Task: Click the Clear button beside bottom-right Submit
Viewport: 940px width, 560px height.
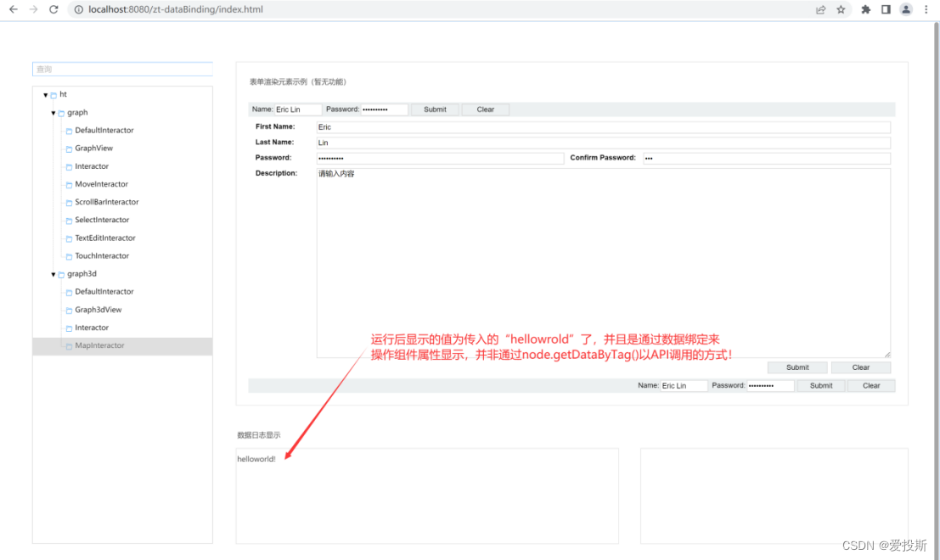Action: click(x=870, y=385)
